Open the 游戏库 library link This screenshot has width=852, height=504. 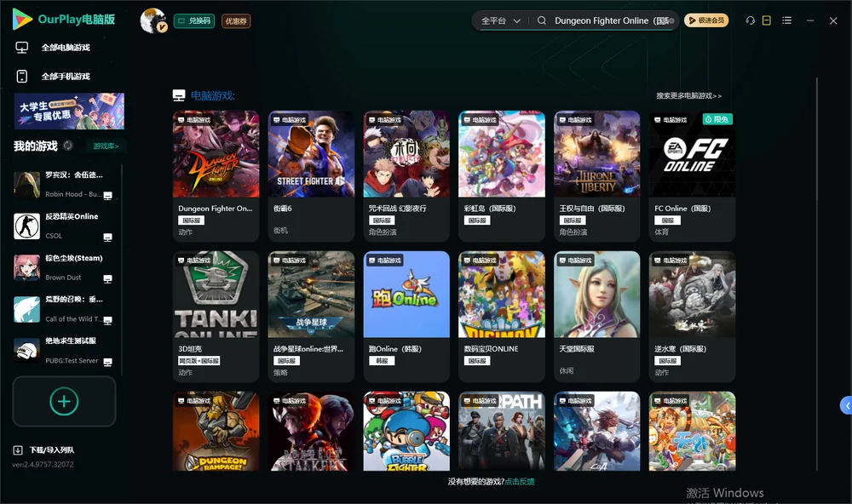106,146
